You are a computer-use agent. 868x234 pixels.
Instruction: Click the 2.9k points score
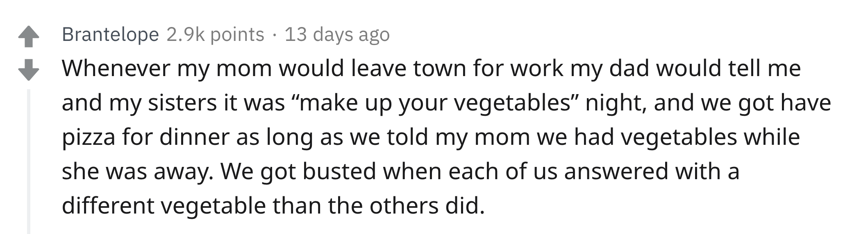[x=215, y=34]
